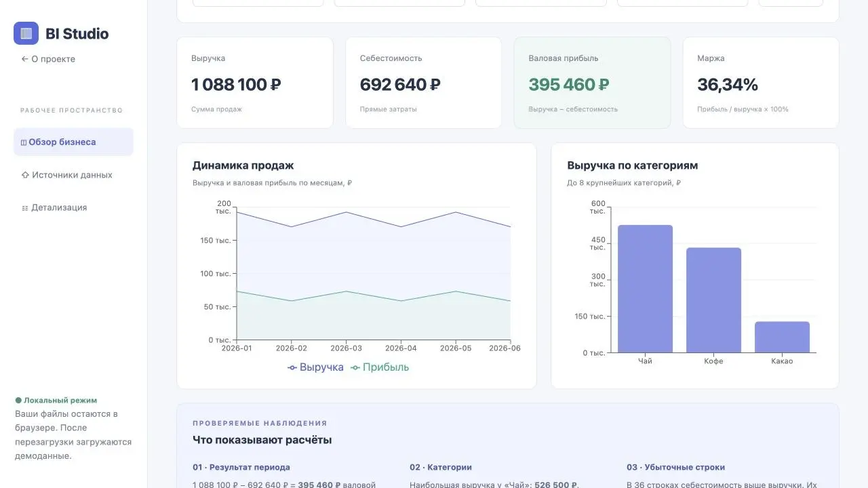The height and width of the screenshot is (488, 868).
Task: Select the «Себестоимость» value 692 640 ₽
Action: click(x=400, y=85)
